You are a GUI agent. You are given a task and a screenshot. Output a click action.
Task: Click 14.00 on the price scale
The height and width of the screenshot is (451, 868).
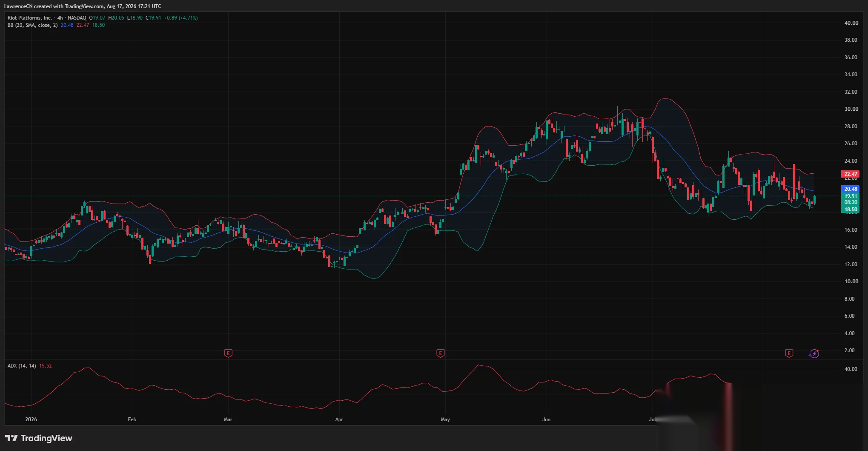pos(851,247)
